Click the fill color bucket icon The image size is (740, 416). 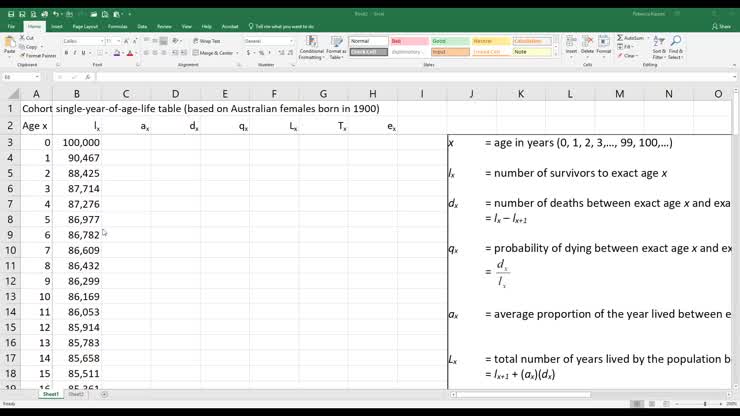tap(117, 53)
